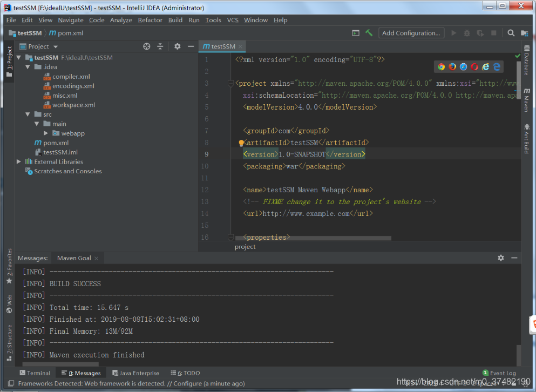The image size is (536, 392).
Task: Click the Run play icon
Action: (x=453, y=33)
